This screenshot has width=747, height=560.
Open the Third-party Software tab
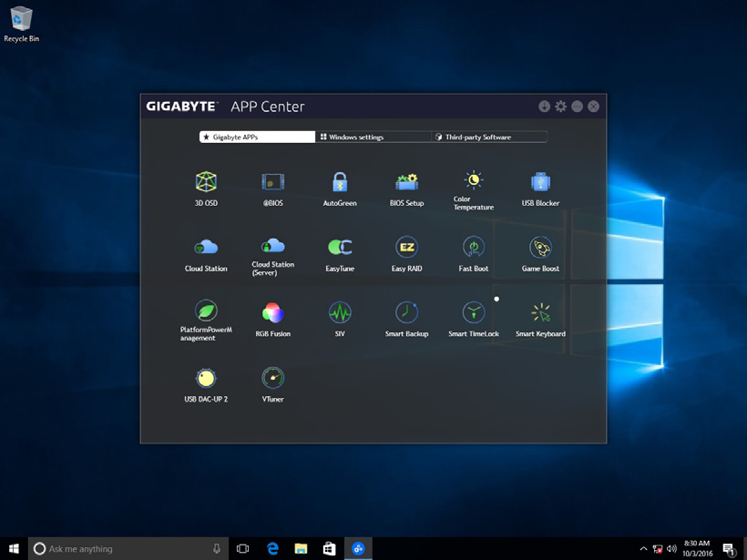point(489,137)
